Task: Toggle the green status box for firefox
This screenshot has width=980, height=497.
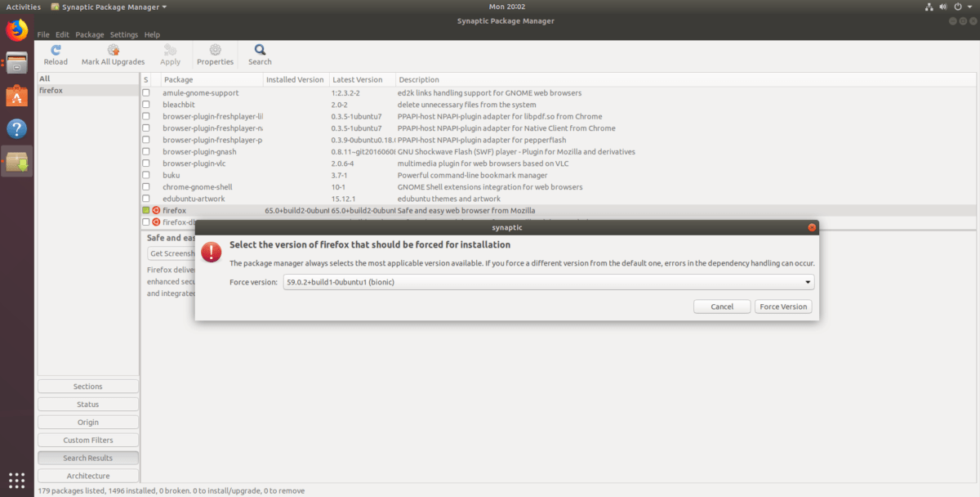Action: pyautogui.click(x=146, y=210)
